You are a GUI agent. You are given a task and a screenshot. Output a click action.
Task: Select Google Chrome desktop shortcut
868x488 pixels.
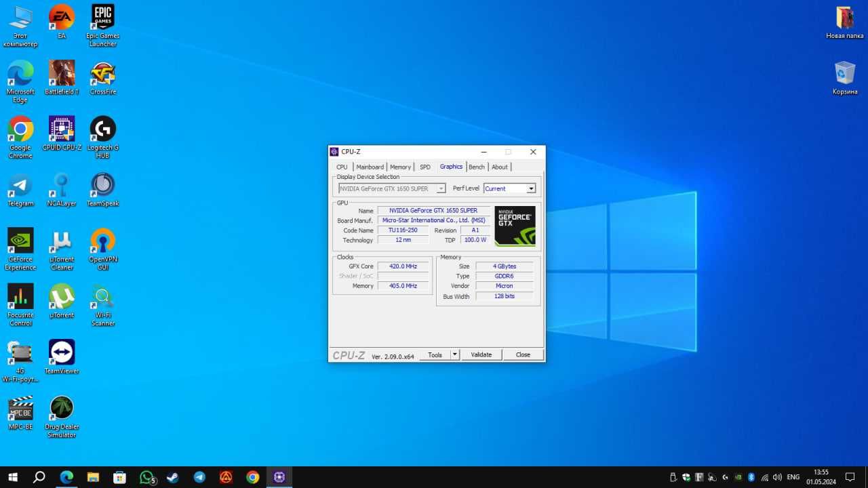tap(20, 137)
